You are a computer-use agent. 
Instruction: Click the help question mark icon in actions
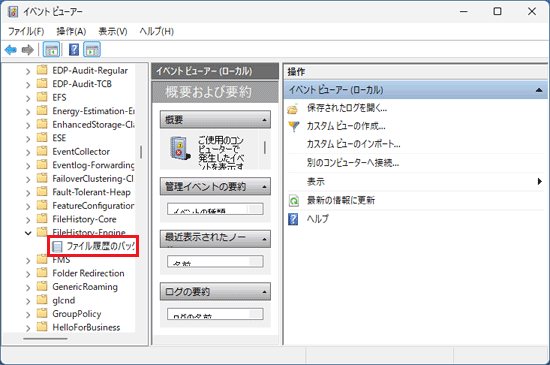(x=293, y=219)
